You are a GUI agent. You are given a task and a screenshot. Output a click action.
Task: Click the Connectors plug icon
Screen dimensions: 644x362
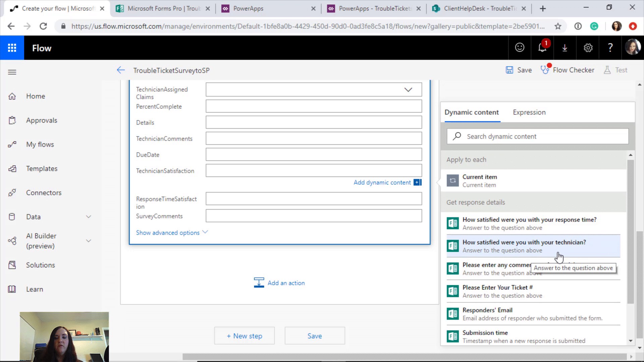[12, 193]
